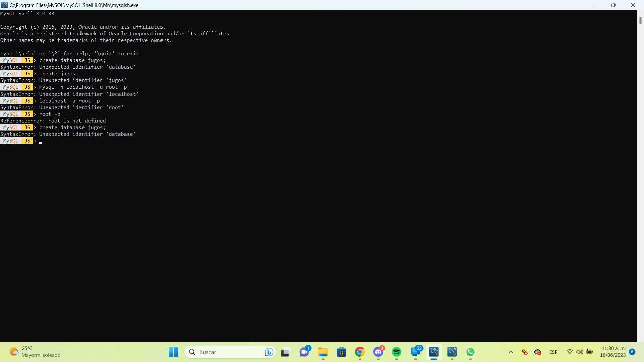Click 'create jugos;' command text

[59, 74]
